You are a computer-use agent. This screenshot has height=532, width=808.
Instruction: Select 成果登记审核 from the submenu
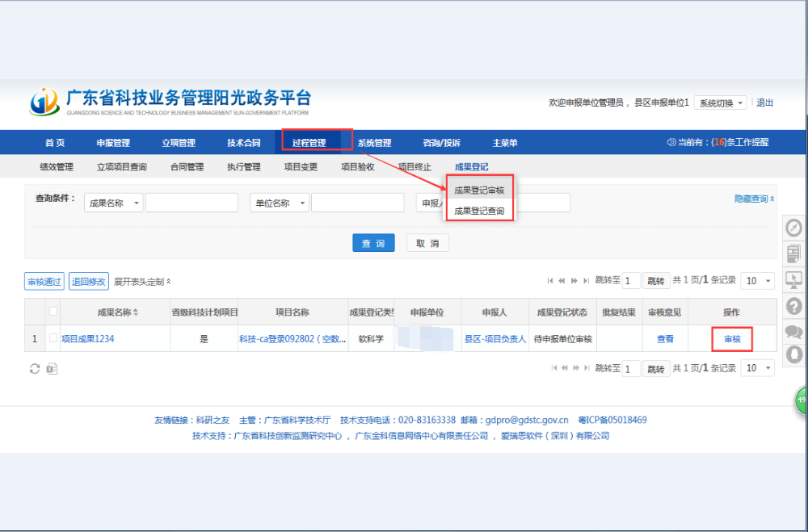point(479,191)
